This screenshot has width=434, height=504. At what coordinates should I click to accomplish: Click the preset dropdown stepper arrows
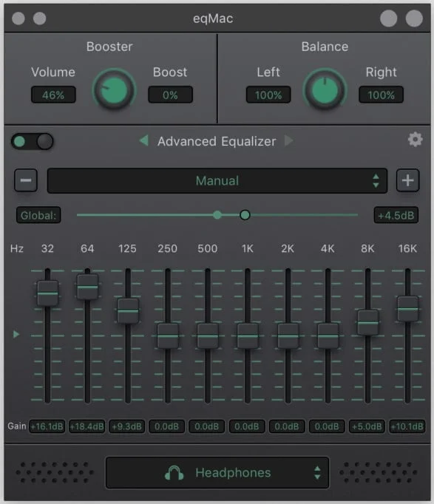point(376,180)
